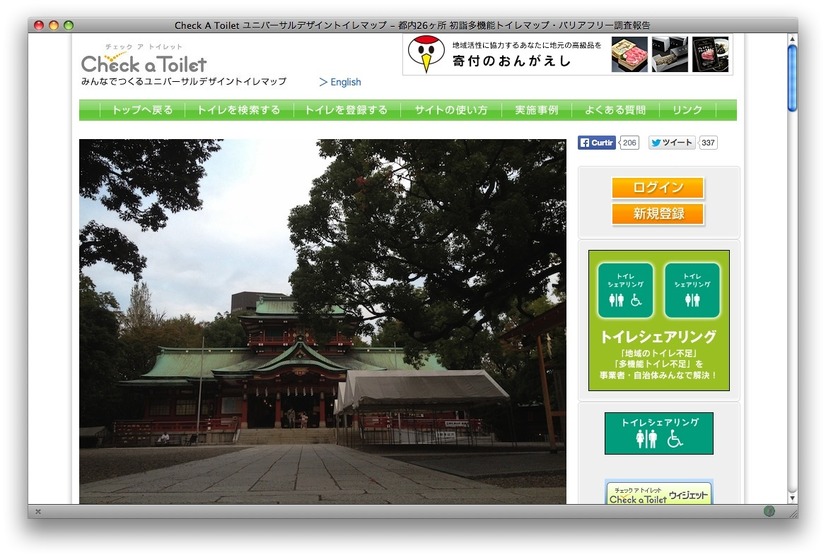Go to サイトの使い方 page
This screenshot has width=826, height=557.
click(x=451, y=110)
